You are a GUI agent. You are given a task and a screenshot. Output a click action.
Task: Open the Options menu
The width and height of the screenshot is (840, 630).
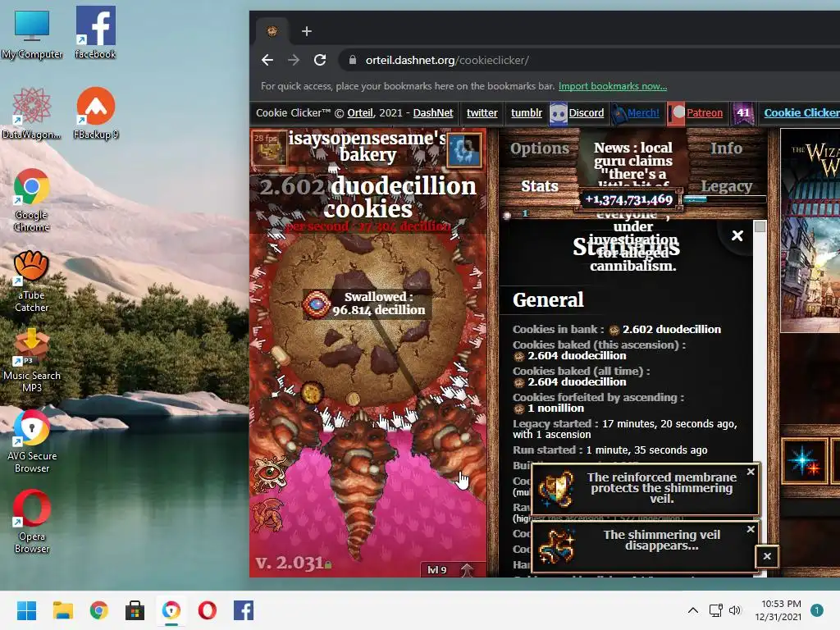pyautogui.click(x=539, y=148)
